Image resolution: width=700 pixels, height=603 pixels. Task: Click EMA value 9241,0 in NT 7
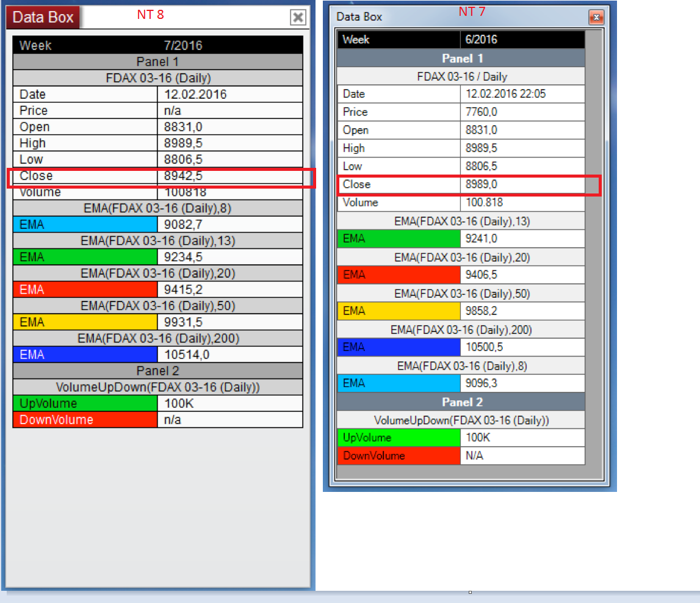[522, 239]
